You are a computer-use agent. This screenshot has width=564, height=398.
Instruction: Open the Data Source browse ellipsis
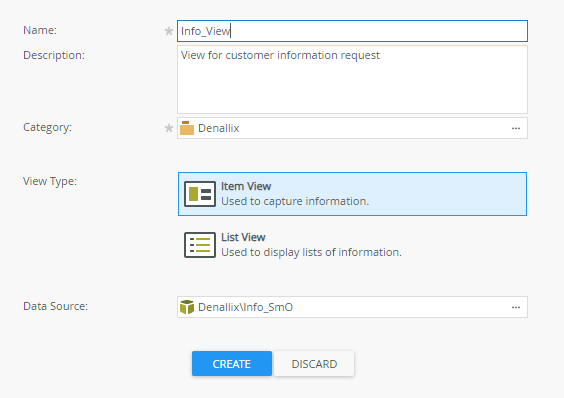[x=516, y=307]
